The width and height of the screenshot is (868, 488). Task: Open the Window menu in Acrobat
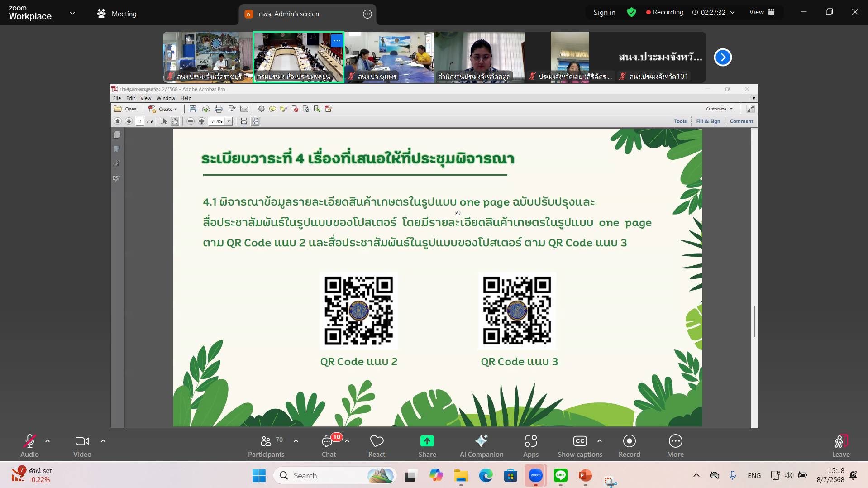click(x=166, y=98)
